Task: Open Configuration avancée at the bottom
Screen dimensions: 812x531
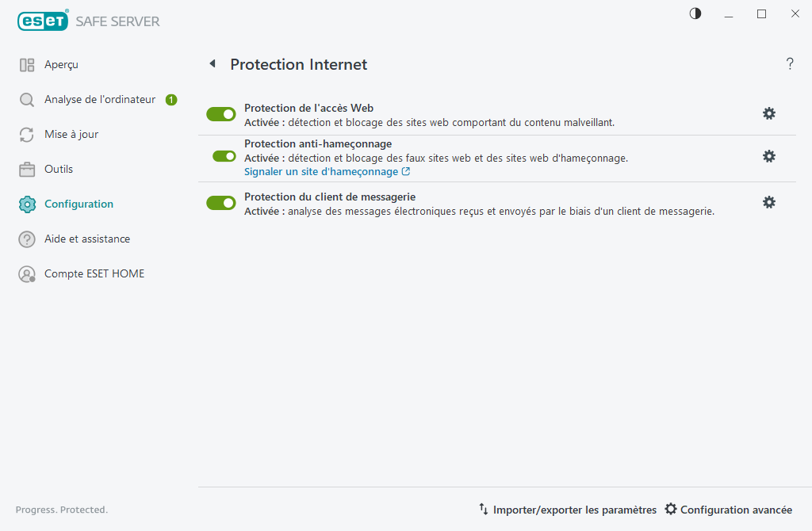Action: pyautogui.click(x=728, y=510)
